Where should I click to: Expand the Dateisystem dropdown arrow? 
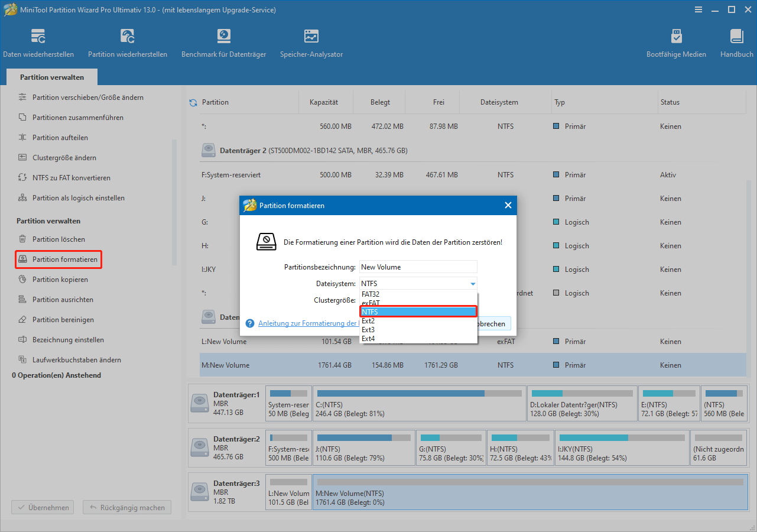[472, 284]
